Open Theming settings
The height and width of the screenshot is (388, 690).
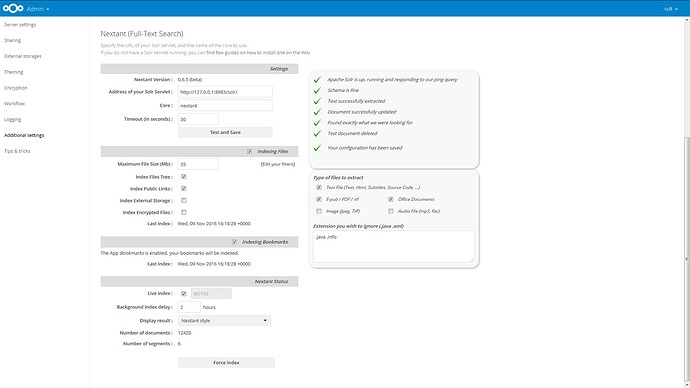pos(14,72)
